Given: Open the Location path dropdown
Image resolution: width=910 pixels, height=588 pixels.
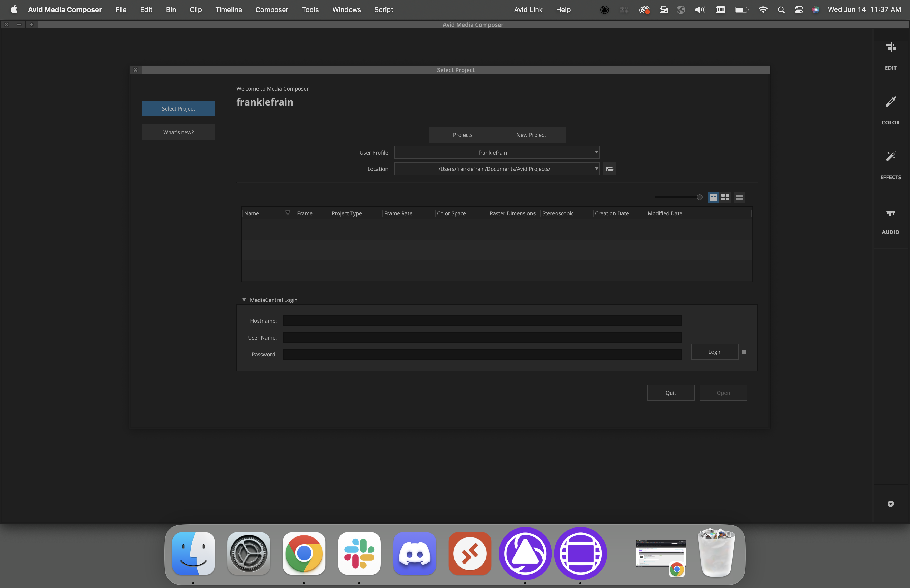Looking at the screenshot, I should tap(497, 169).
